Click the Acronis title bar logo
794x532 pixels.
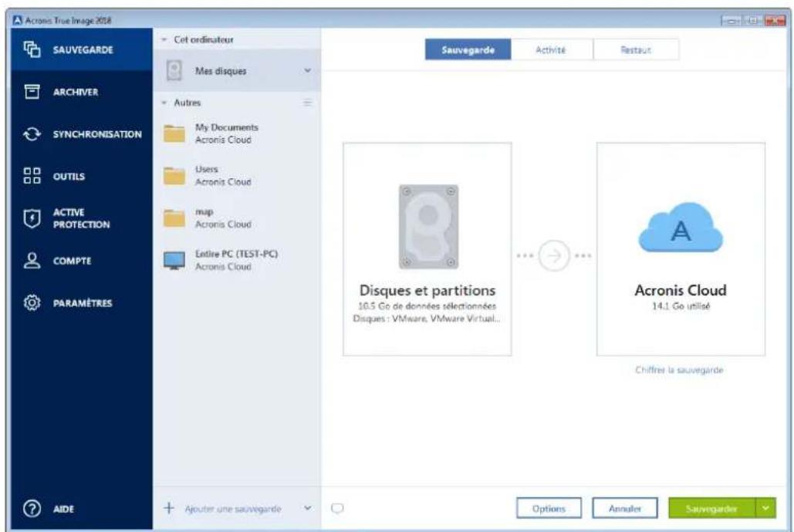point(18,20)
